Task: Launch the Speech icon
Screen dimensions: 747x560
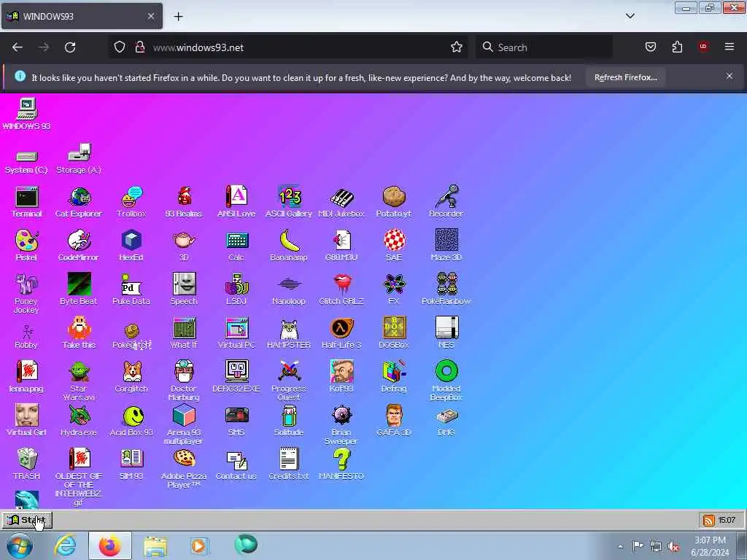Action: tap(184, 289)
